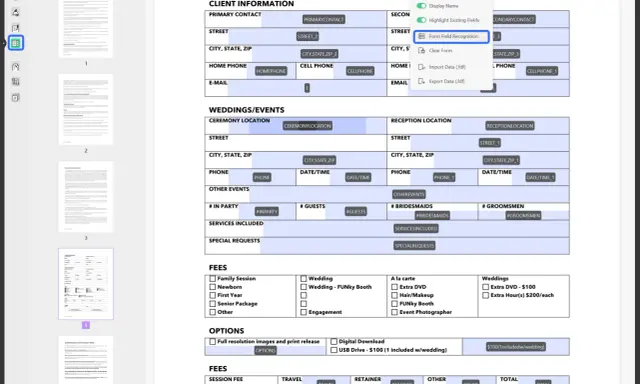
Task: Select the PHONE field in ceremony column
Action: [262, 177]
